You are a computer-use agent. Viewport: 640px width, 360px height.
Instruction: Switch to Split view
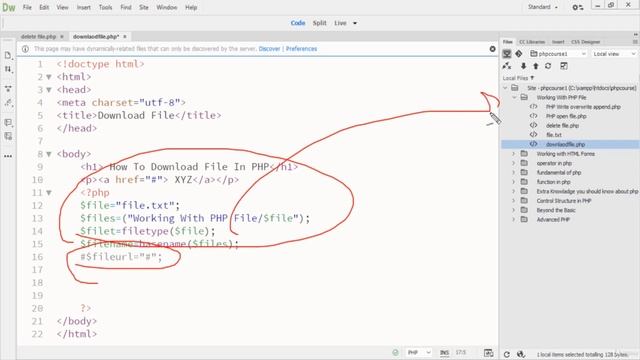pos(320,23)
